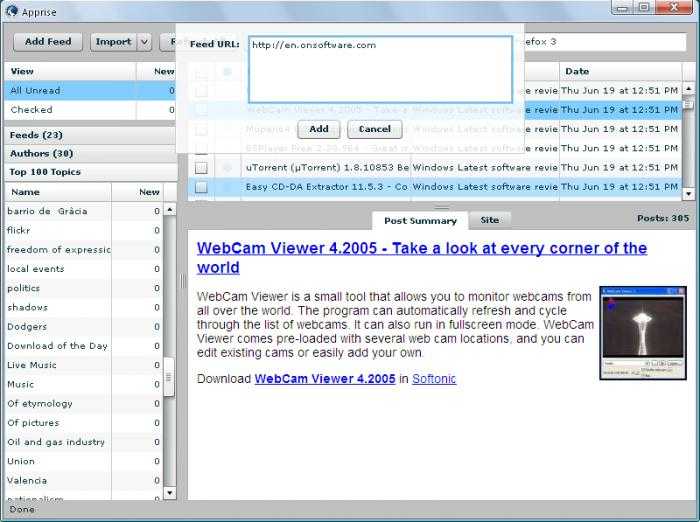The width and height of the screenshot is (700, 522).
Task: Click the WebCam Viewer 4.2005 download link
Action: click(x=325, y=379)
